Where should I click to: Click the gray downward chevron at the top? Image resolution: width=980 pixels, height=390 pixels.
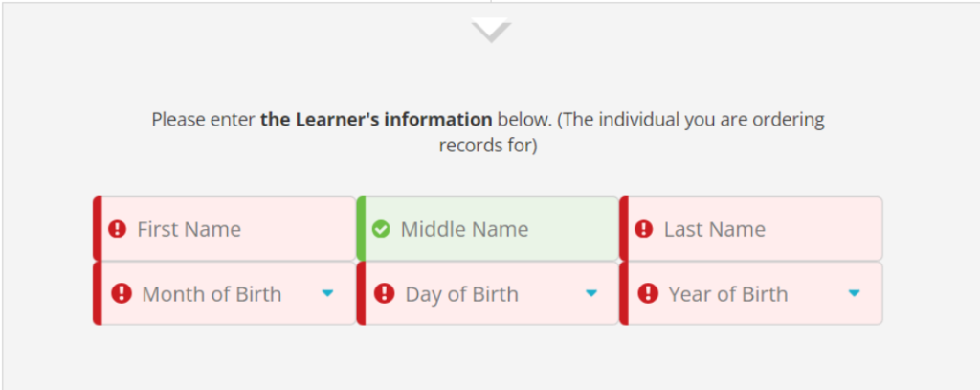(x=491, y=31)
